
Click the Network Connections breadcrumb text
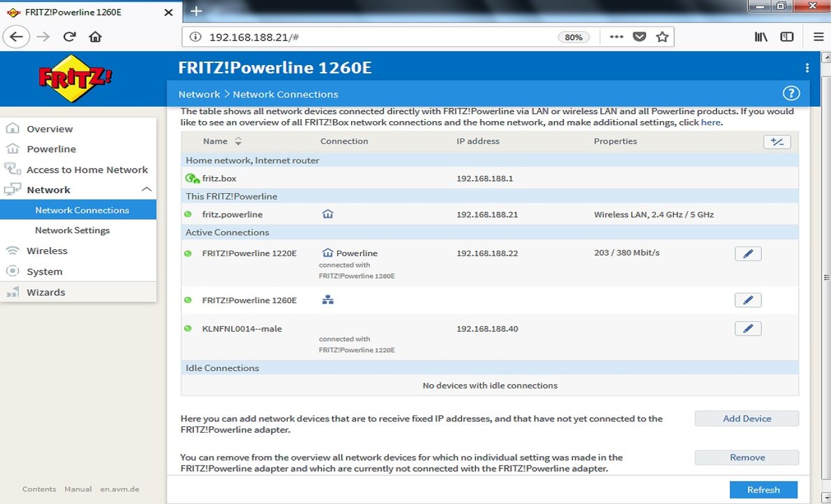pos(285,94)
